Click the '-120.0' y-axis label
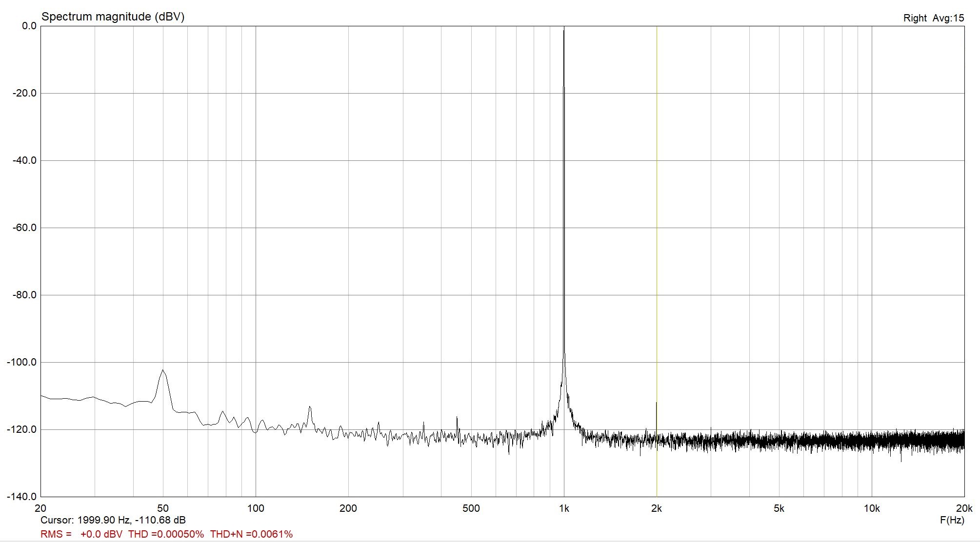Image resolution: width=980 pixels, height=542 pixels. pyautogui.click(x=21, y=429)
